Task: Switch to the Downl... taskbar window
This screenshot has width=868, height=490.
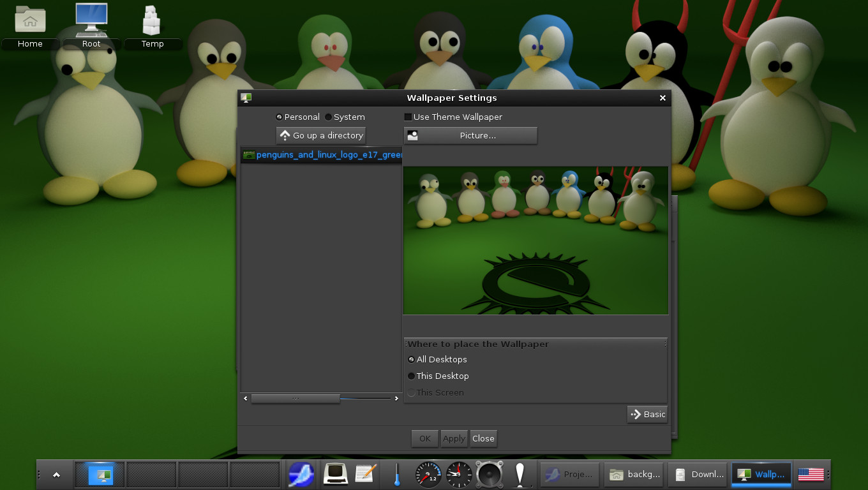Action: click(x=698, y=475)
